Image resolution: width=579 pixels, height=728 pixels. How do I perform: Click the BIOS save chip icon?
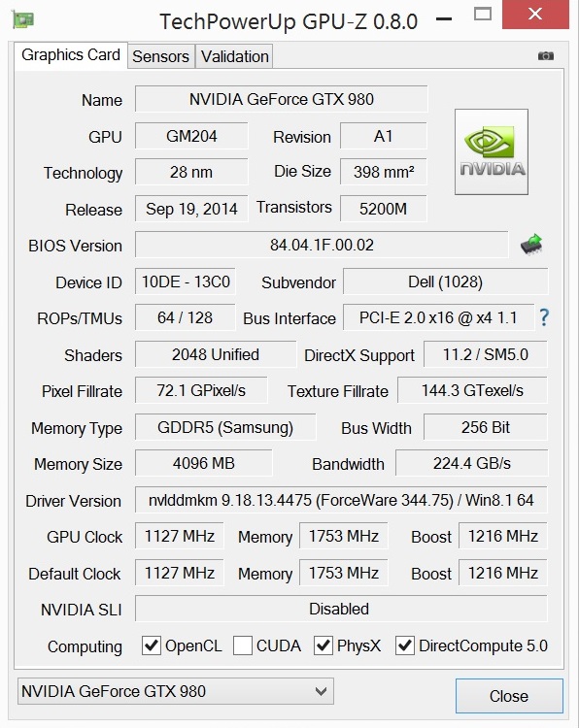point(531,245)
